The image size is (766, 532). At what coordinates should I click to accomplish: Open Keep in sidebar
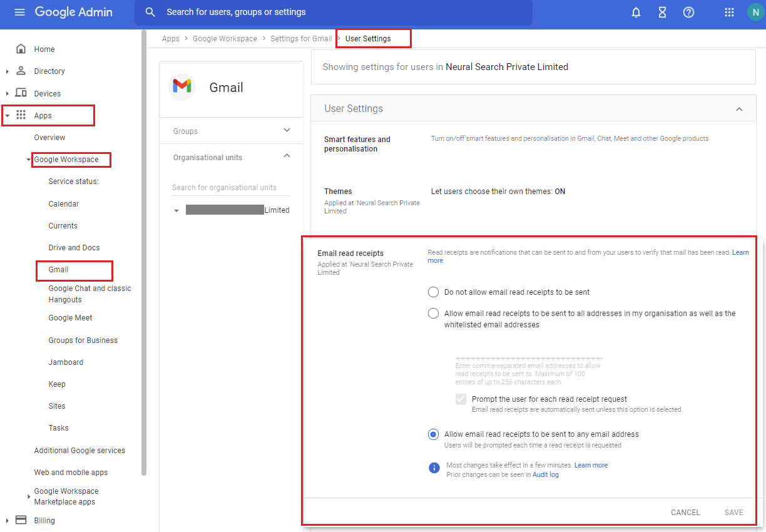pos(57,384)
